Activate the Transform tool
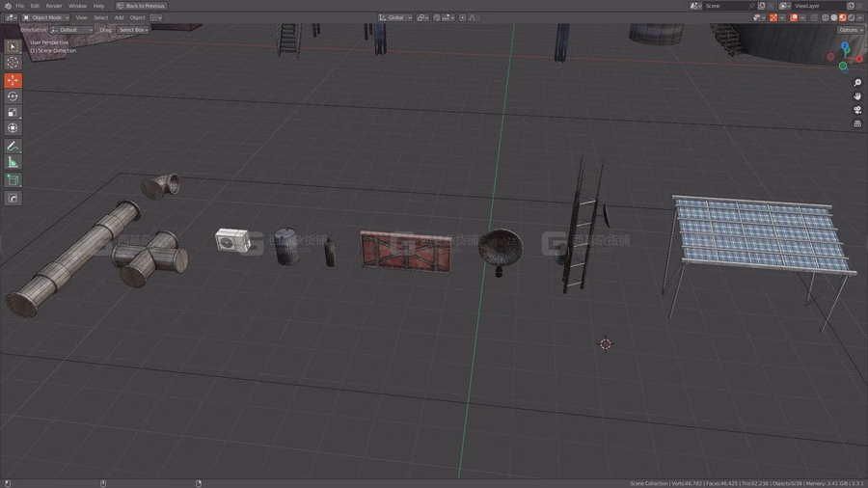 click(x=13, y=128)
